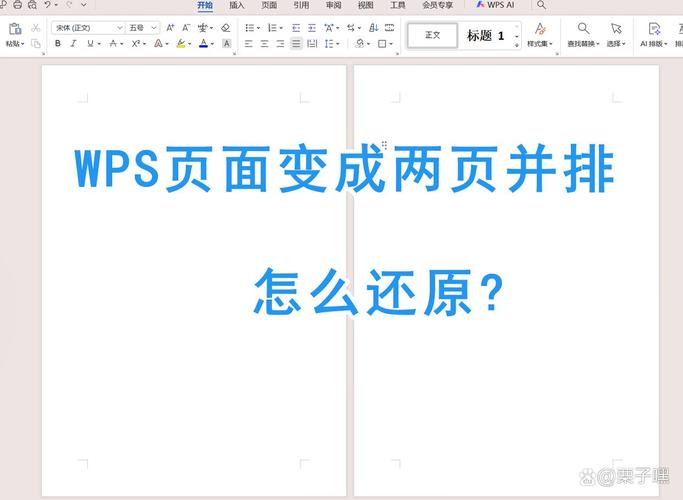Set paragraph alignment to right
Image resolution: width=683 pixels, height=500 pixels.
click(x=280, y=44)
